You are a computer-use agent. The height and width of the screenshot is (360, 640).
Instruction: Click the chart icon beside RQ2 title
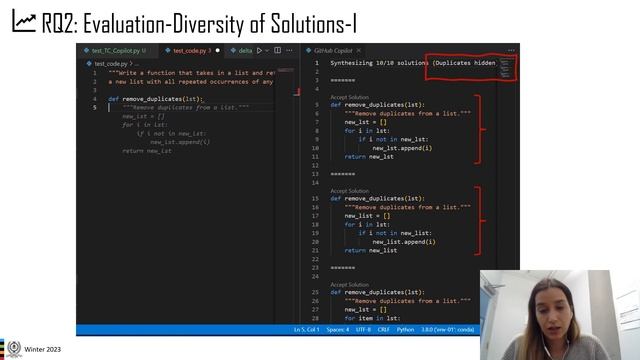pyautogui.click(x=24, y=21)
